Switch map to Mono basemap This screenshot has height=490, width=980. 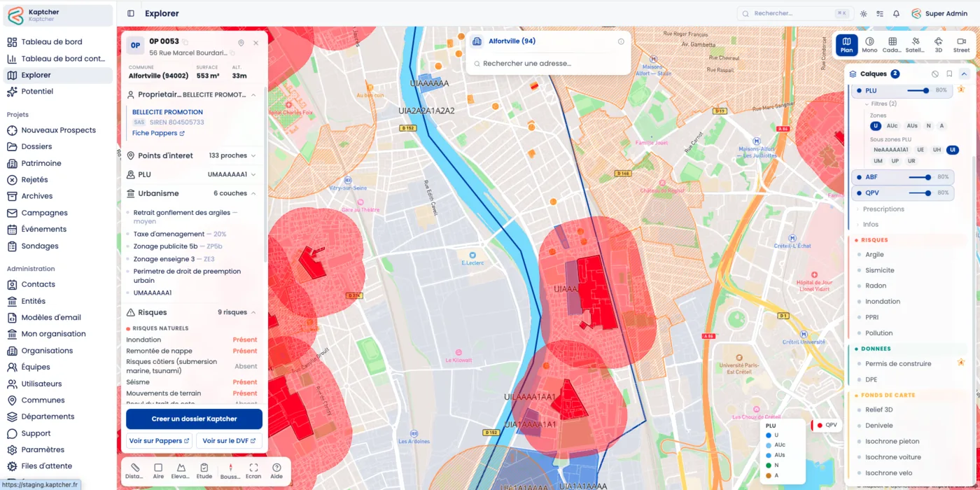(869, 45)
